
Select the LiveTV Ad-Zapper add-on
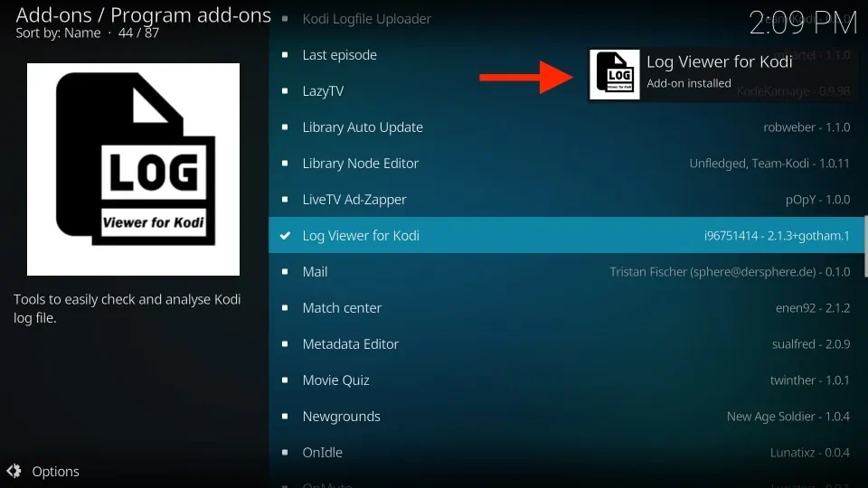(568, 199)
